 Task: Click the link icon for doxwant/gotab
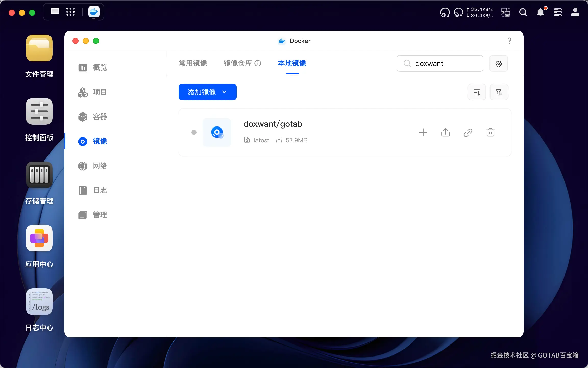(x=468, y=132)
